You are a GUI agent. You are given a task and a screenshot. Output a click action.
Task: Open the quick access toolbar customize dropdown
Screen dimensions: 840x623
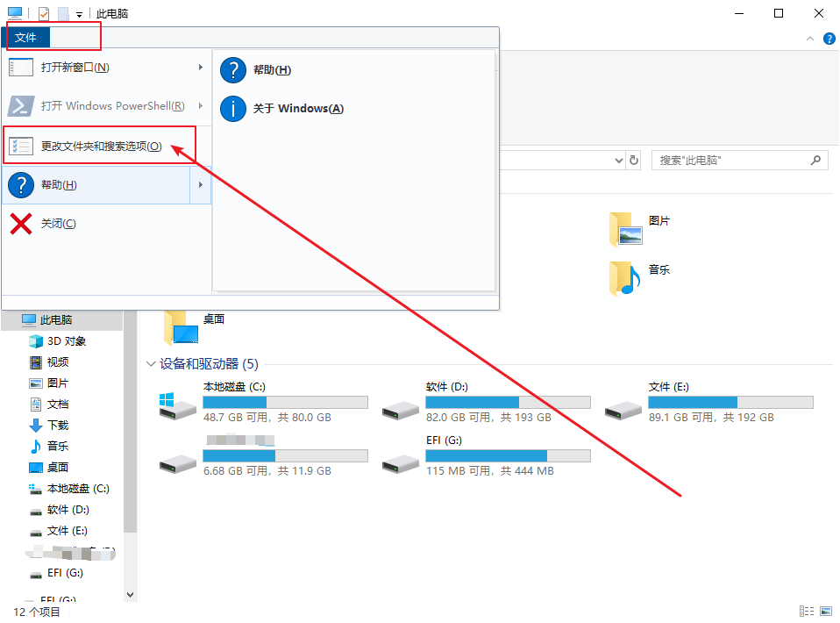[x=80, y=14]
